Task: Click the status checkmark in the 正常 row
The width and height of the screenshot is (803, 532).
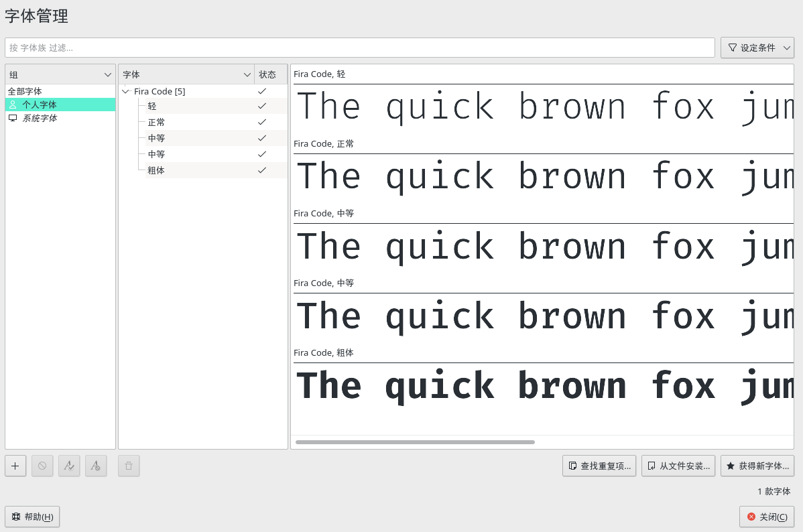Action: [x=262, y=122]
